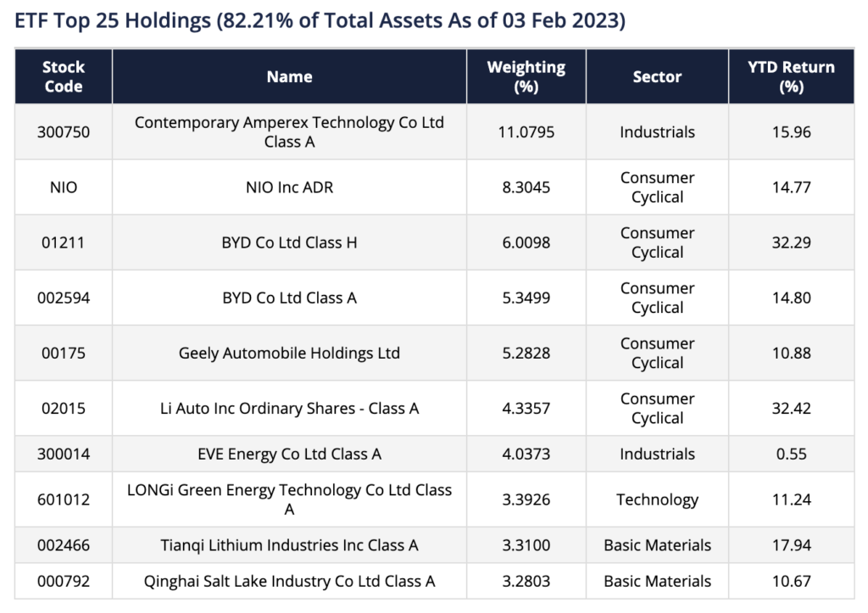This screenshot has height=613, width=868.
Task: Select weighting value 8.3045
Action: click(x=526, y=187)
